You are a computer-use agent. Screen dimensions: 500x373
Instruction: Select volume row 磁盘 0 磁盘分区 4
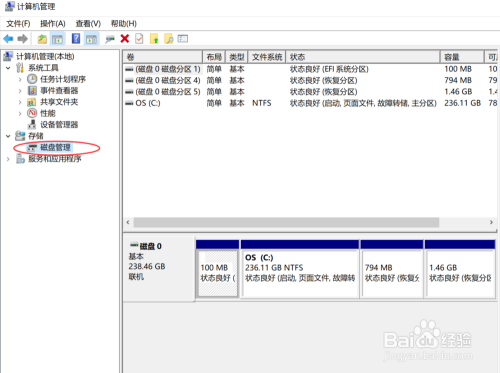click(310, 80)
